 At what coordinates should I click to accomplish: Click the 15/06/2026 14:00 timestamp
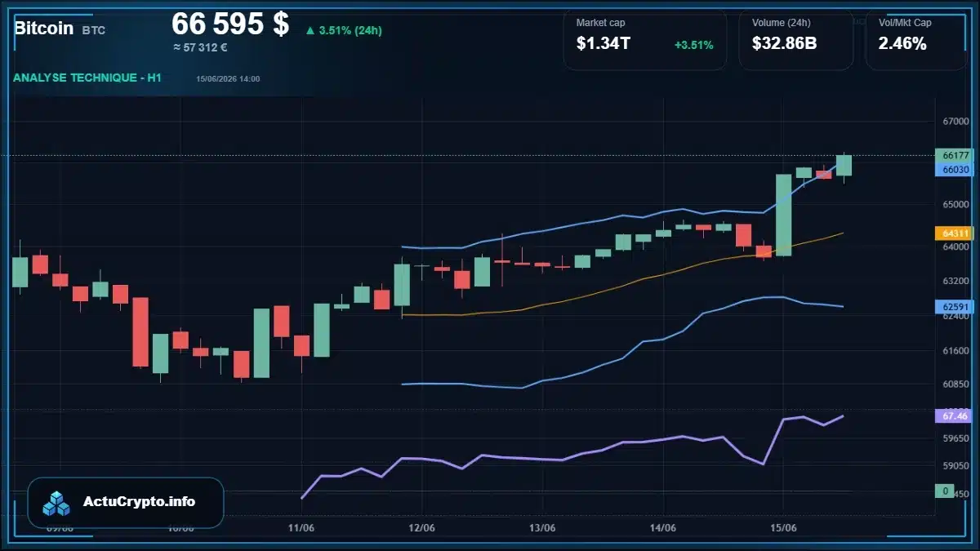(228, 78)
